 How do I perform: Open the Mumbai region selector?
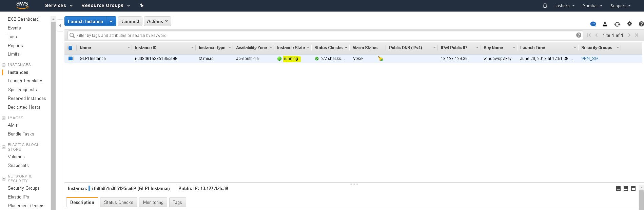pyautogui.click(x=592, y=6)
